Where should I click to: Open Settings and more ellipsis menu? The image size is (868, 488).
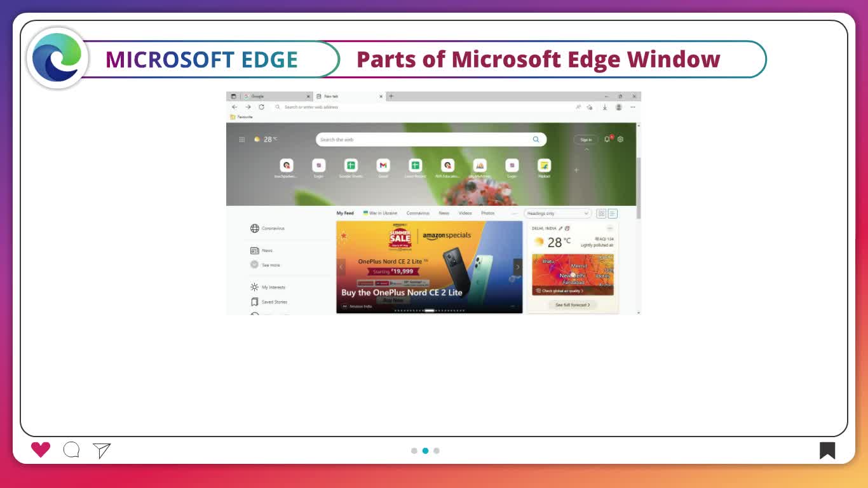[x=633, y=107]
